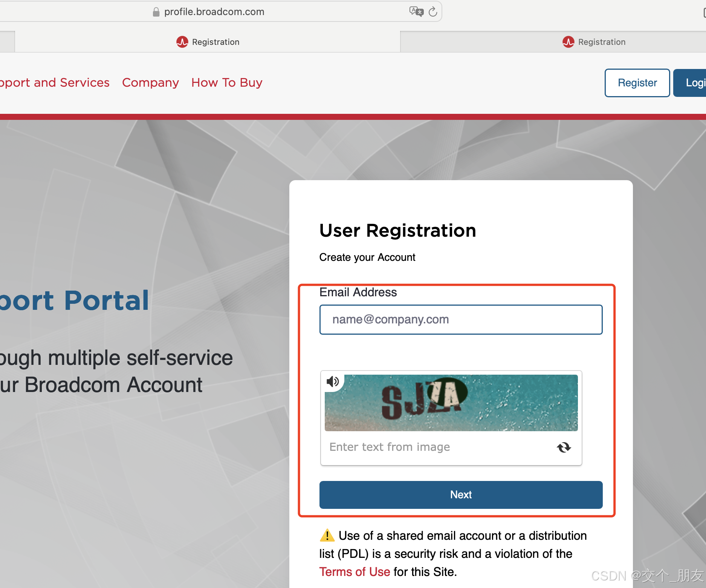Click the Create your Account text

tap(367, 257)
